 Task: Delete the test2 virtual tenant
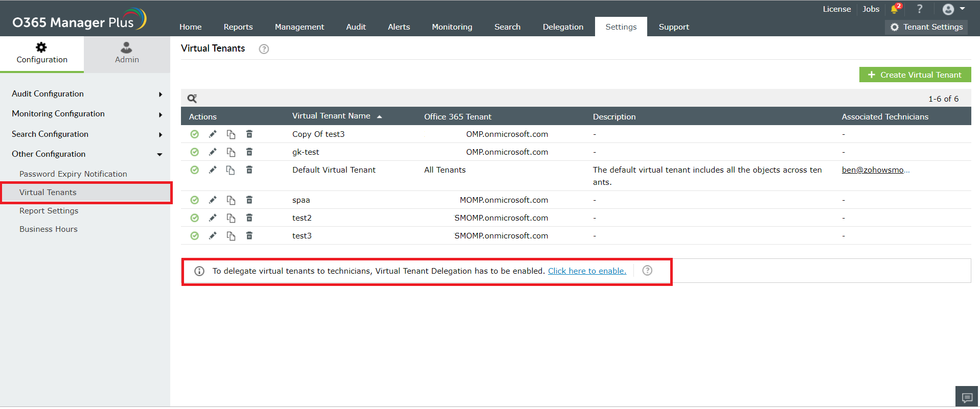click(249, 218)
